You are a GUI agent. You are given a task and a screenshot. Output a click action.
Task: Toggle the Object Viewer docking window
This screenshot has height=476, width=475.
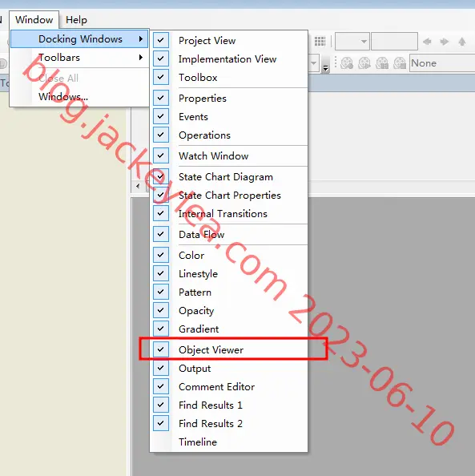tap(229, 349)
